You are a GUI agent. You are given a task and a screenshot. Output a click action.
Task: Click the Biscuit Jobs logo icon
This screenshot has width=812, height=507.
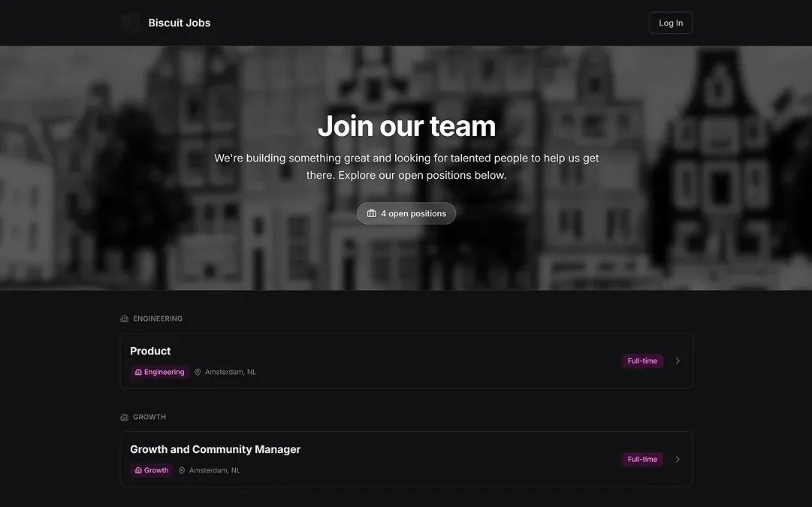pyautogui.click(x=131, y=22)
